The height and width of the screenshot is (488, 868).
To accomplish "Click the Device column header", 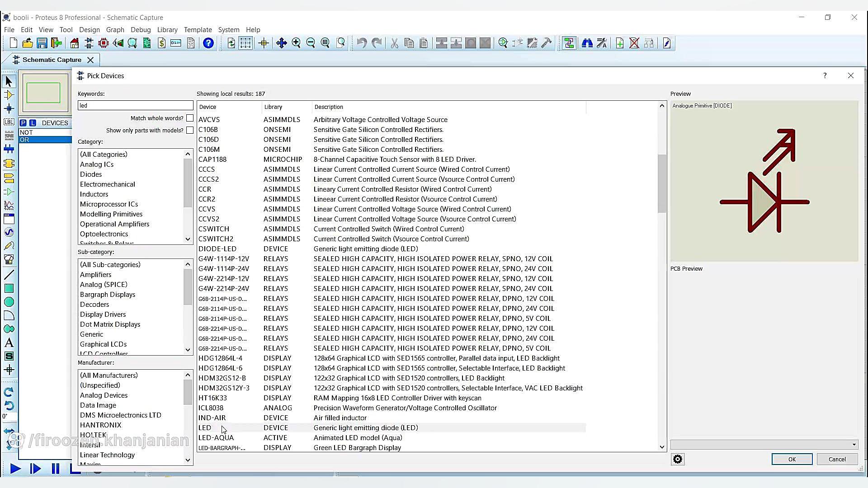I will tap(229, 107).
